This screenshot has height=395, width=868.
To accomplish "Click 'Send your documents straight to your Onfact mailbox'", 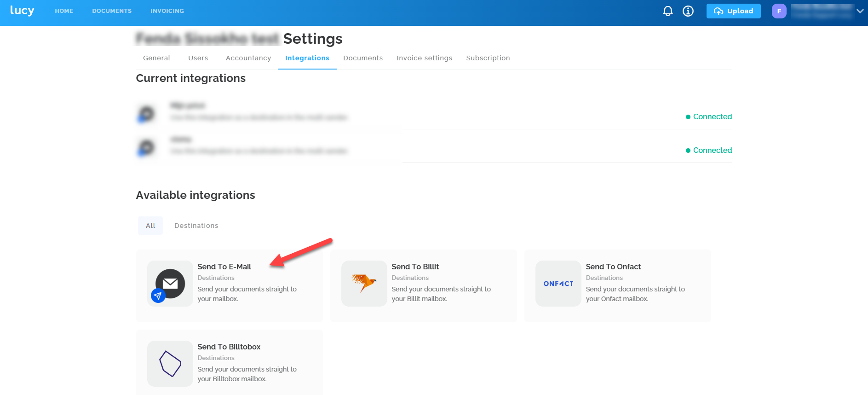I will (x=635, y=294).
